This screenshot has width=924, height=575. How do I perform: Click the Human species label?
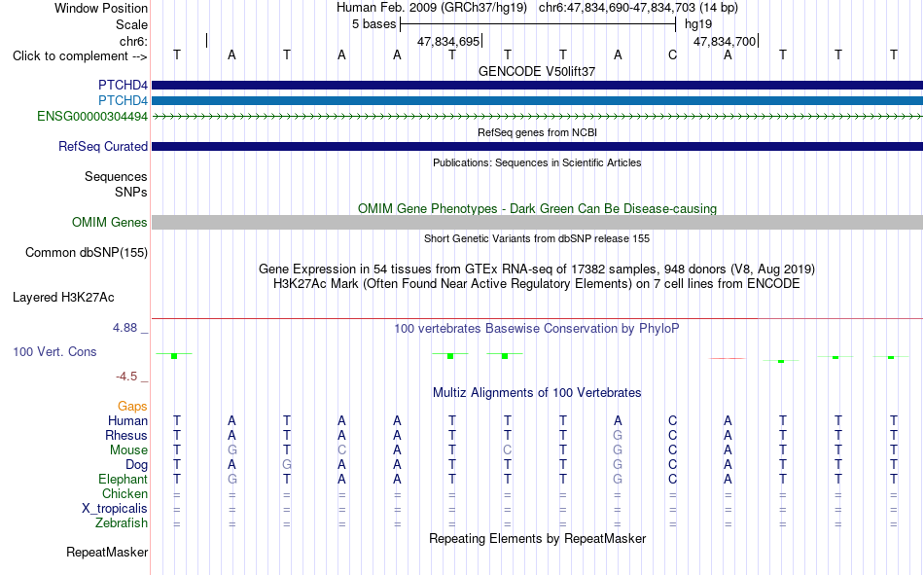[127, 420]
